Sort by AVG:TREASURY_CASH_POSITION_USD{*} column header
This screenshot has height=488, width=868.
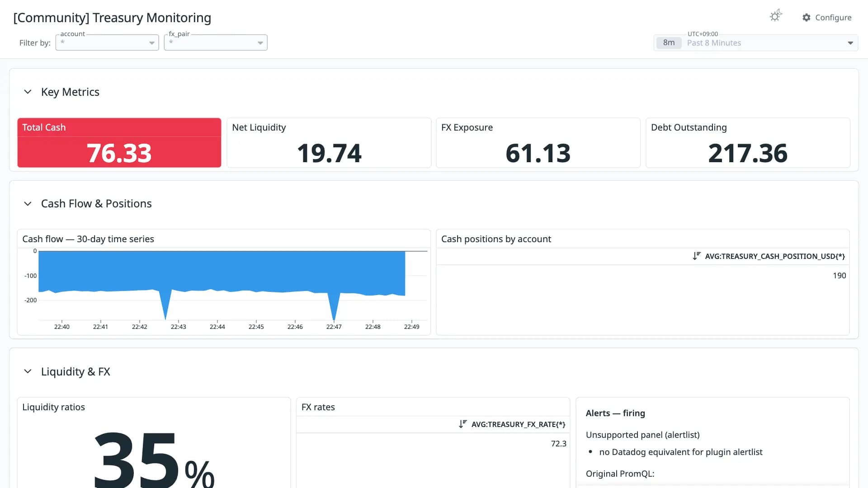pyautogui.click(x=775, y=256)
